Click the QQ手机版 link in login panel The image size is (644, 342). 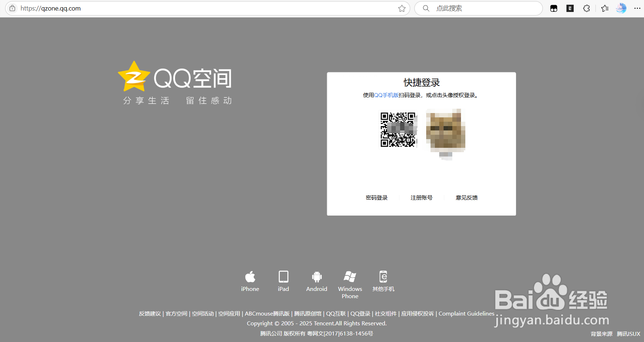(x=386, y=95)
